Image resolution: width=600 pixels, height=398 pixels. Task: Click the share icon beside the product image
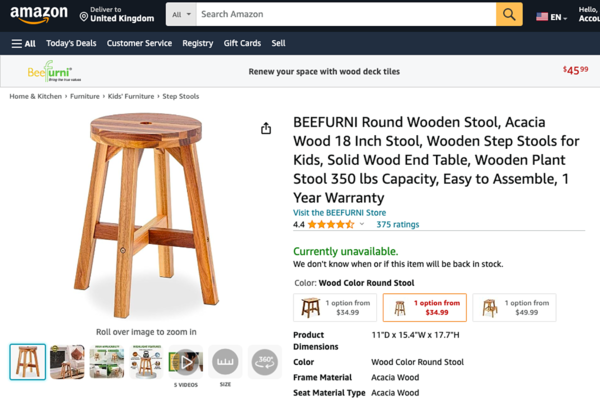[266, 129]
